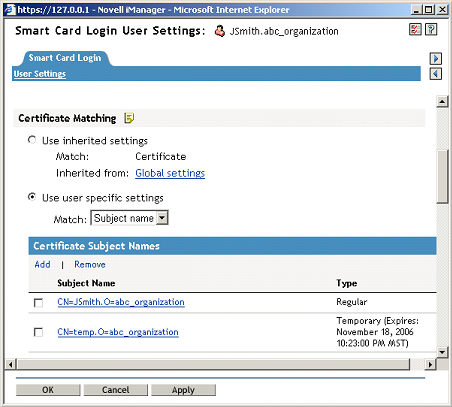Click the next tab arrow icon
This screenshot has width=452, height=407.
pos(435,59)
